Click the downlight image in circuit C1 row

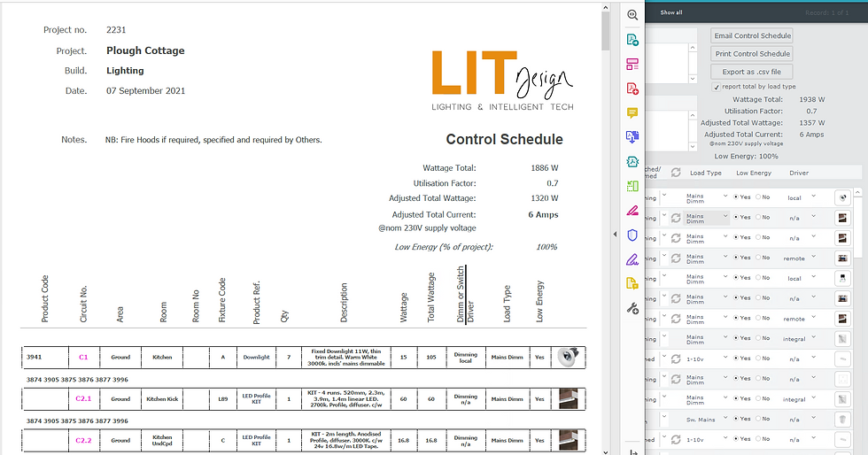568,357
